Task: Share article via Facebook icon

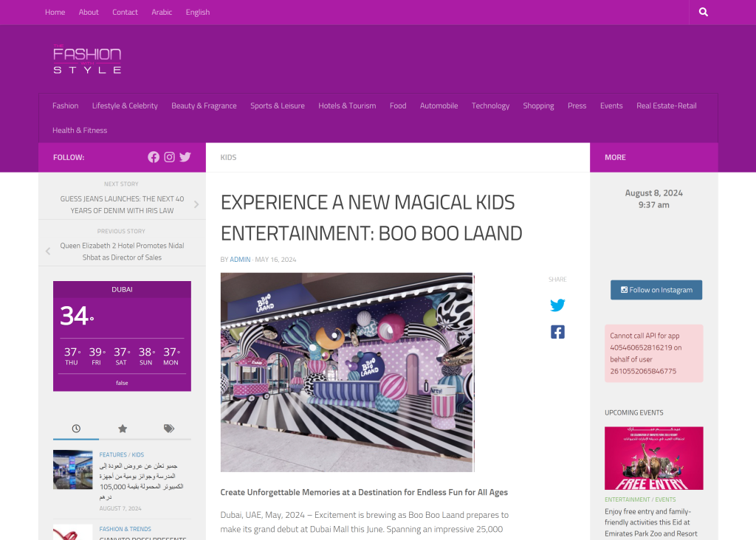Action: (x=557, y=332)
